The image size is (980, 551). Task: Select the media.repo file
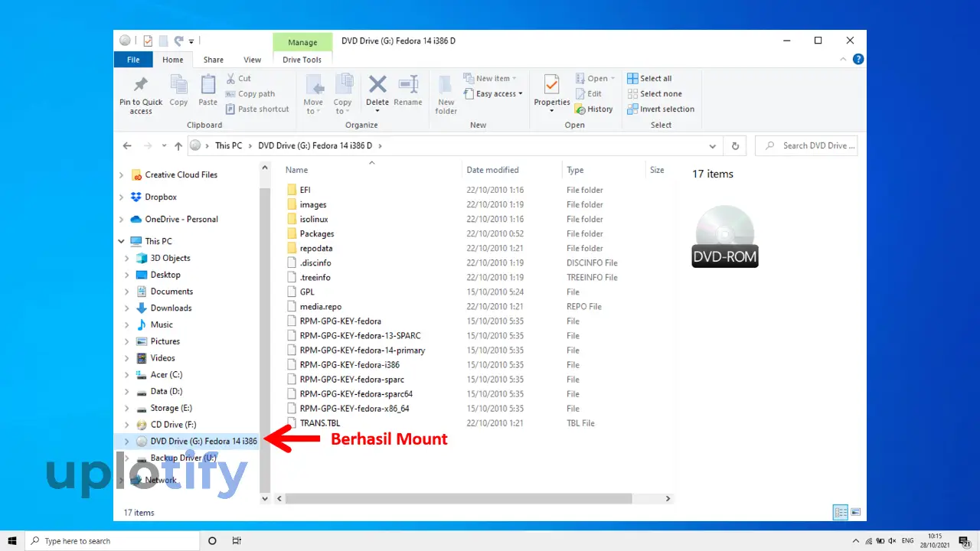click(x=321, y=306)
